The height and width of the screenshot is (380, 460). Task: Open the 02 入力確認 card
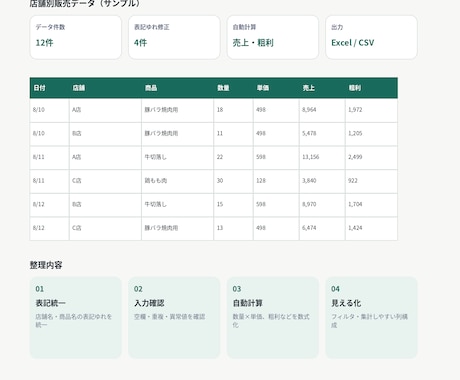coord(174,317)
